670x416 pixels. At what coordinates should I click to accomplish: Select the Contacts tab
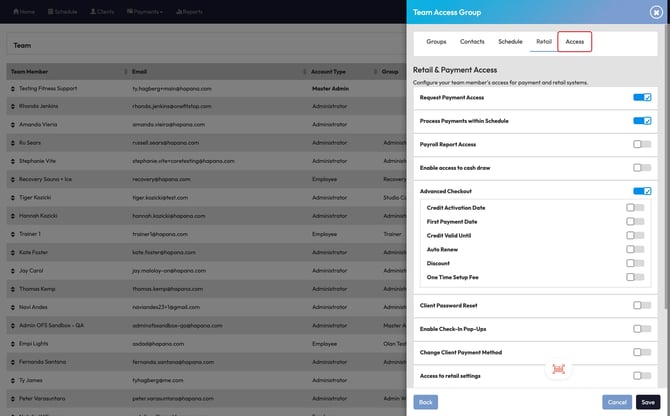click(x=472, y=42)
